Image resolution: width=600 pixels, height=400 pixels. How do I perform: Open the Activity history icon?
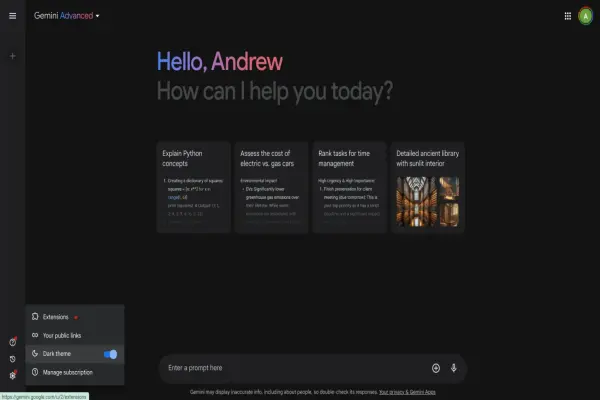(x=12, y=358)
